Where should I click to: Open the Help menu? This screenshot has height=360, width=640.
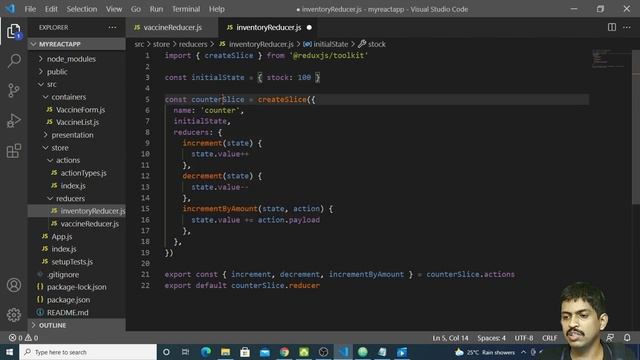pyautogui.click(x=217, y=9)
